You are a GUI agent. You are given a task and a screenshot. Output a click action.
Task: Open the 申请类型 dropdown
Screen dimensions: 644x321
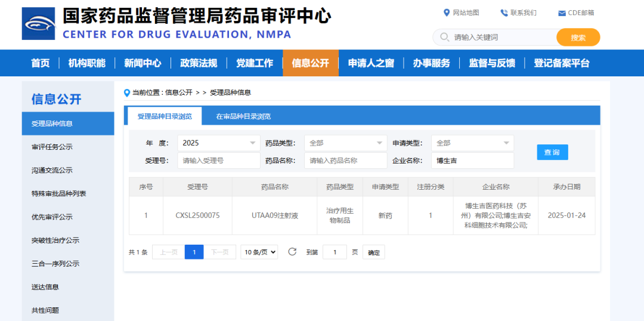[x=473, y=143]
